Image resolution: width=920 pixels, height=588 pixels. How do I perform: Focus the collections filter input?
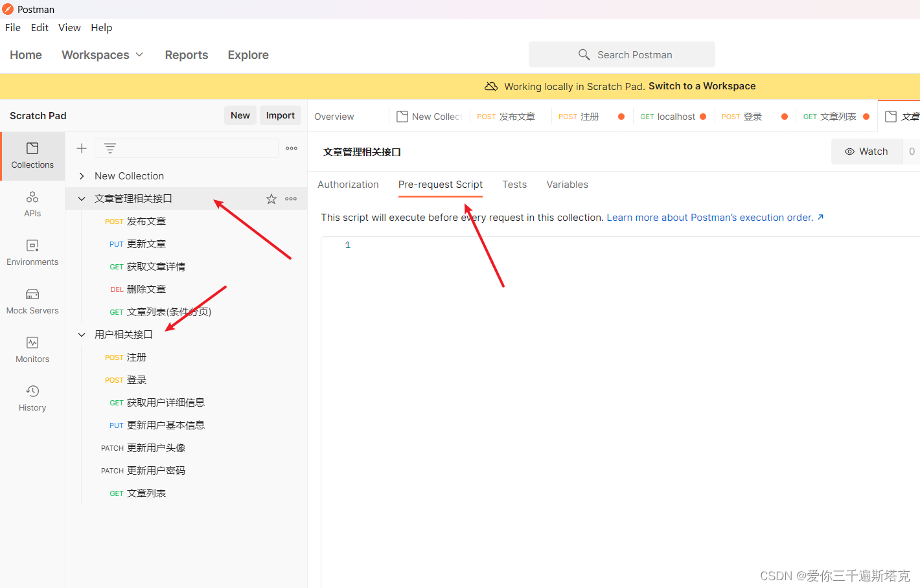(187, 148)
